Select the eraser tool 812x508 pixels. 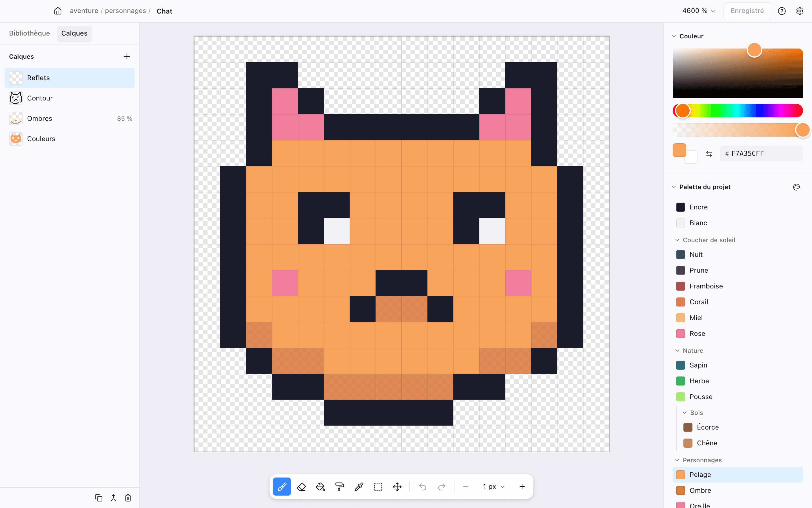coord(301,487)
